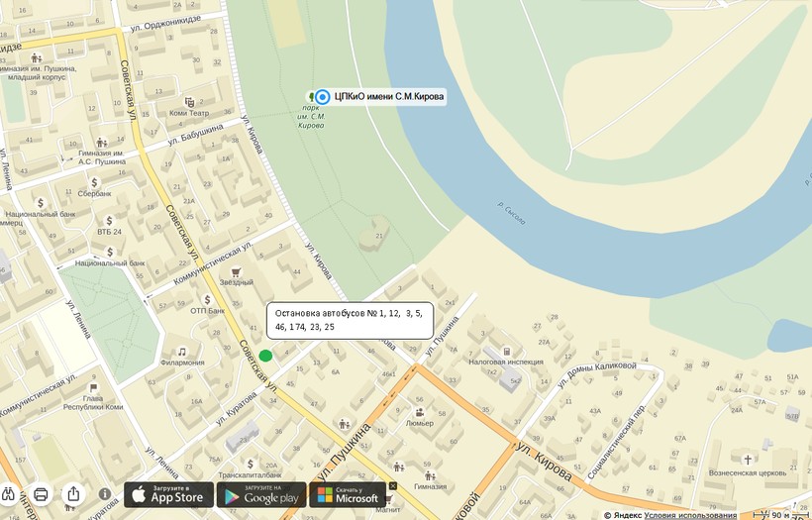Click the green bus stop marker
The height and width of the screenshot is (520, 812).
(265, 356)
